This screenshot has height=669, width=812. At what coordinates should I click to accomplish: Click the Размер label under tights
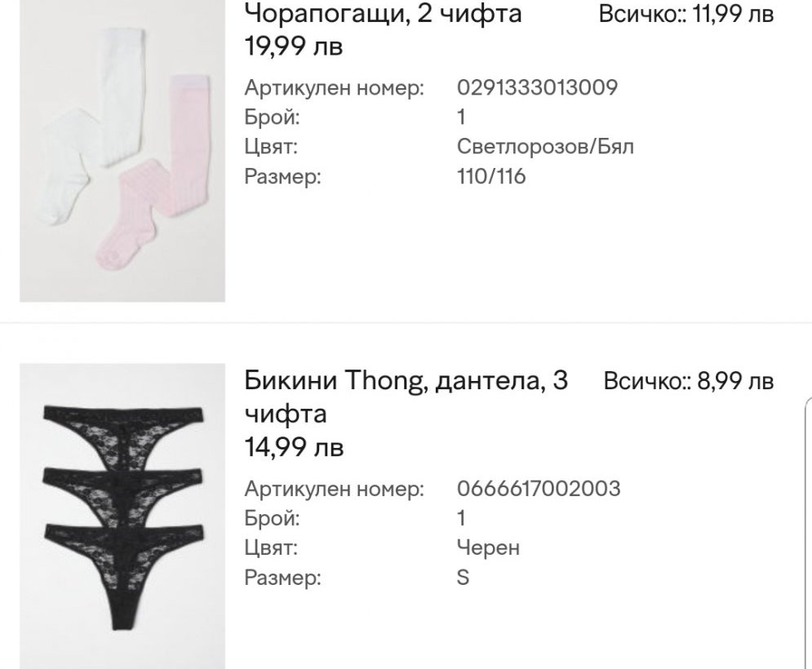[282, 177]
